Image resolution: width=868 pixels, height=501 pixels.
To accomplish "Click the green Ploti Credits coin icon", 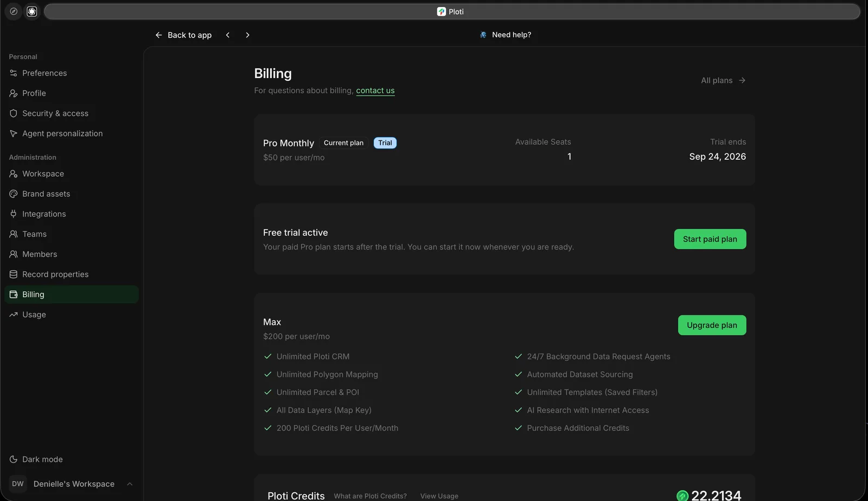I will [682, 496].
